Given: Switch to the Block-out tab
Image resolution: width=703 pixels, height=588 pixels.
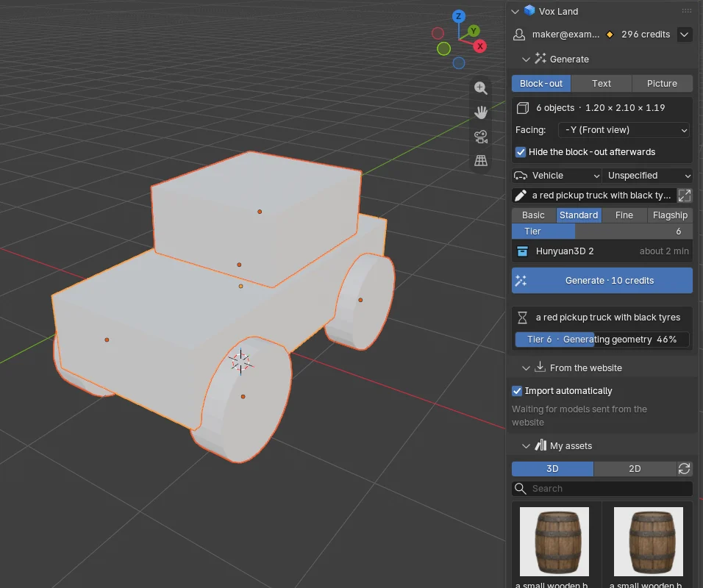Looking at the screenshot, I should [541, 83].
